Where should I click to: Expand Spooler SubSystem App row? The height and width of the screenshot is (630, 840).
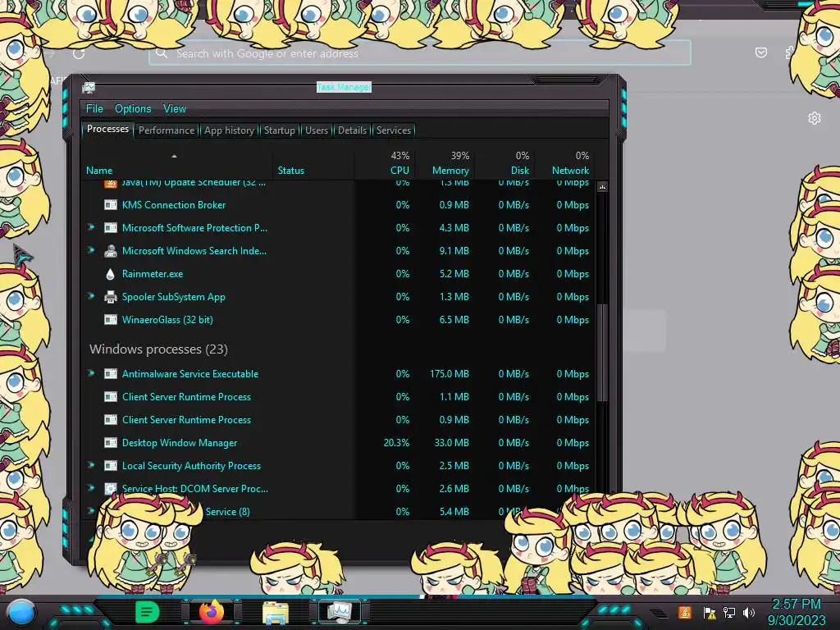[x=91, y=296]
